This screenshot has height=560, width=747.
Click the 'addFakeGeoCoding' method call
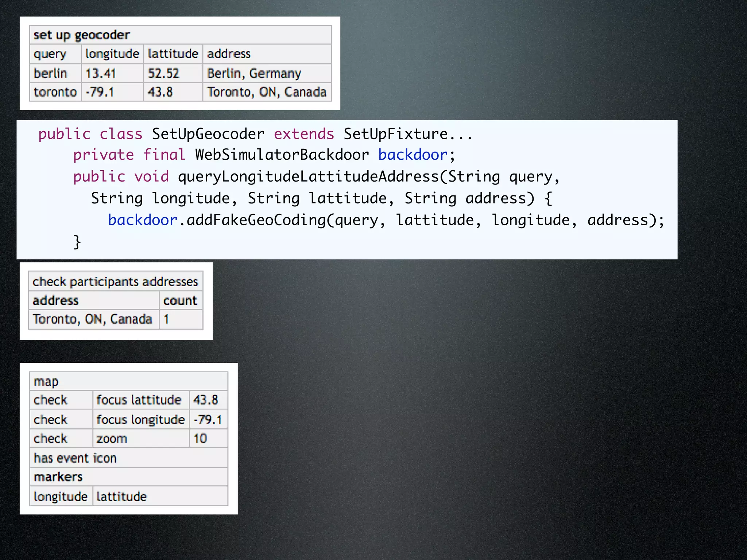click(x=256, y=220)
